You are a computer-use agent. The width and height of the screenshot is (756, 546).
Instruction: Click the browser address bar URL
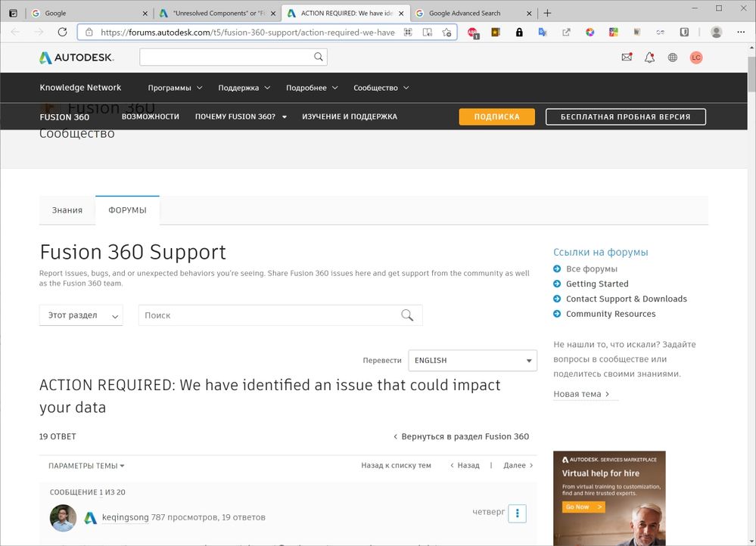(x=247, y=33)
